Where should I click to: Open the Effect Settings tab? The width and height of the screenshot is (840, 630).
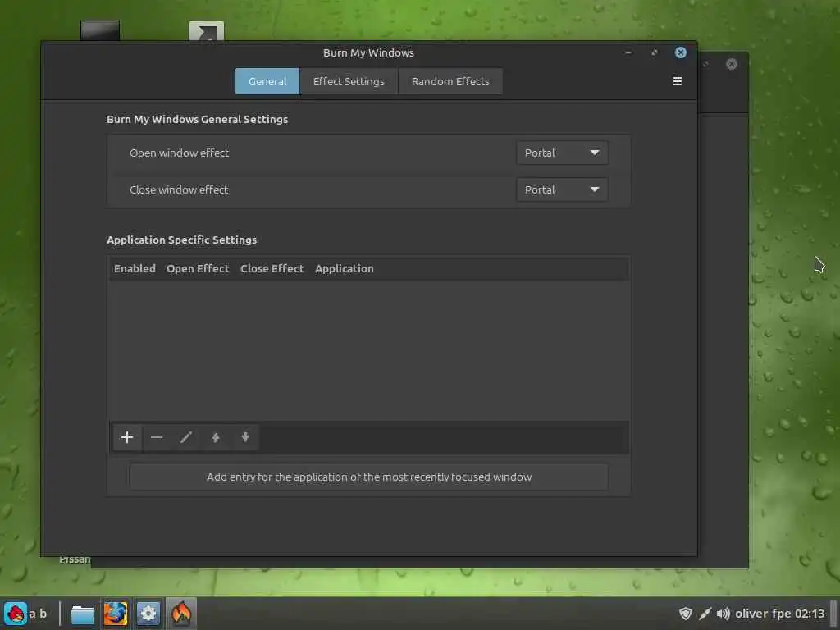pyautogui.click(x=349, y=81)
